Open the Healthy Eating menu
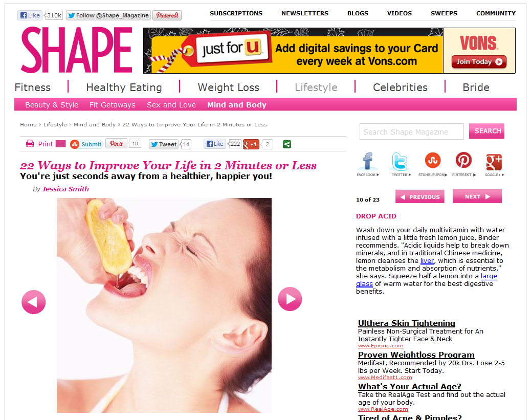This screenshot has height=420, width=532. pyautogui.click(x=124, y=87)
